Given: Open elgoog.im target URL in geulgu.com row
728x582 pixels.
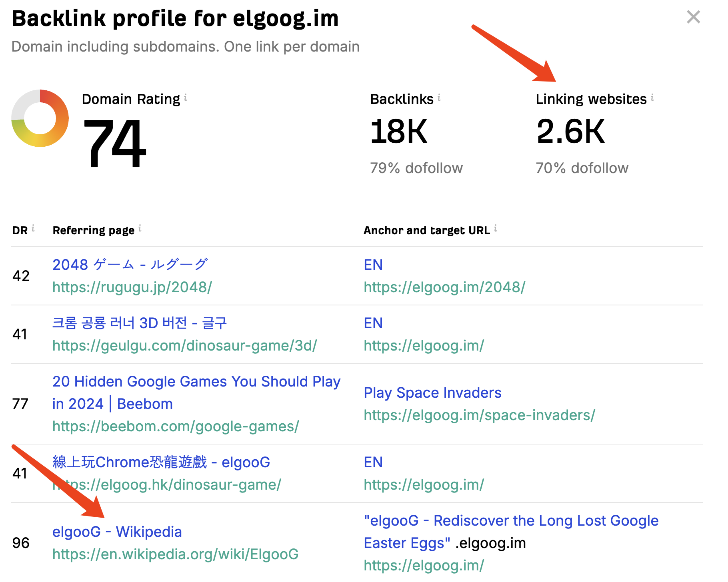Looking at the screenshot, I should (x=424, y=345).
